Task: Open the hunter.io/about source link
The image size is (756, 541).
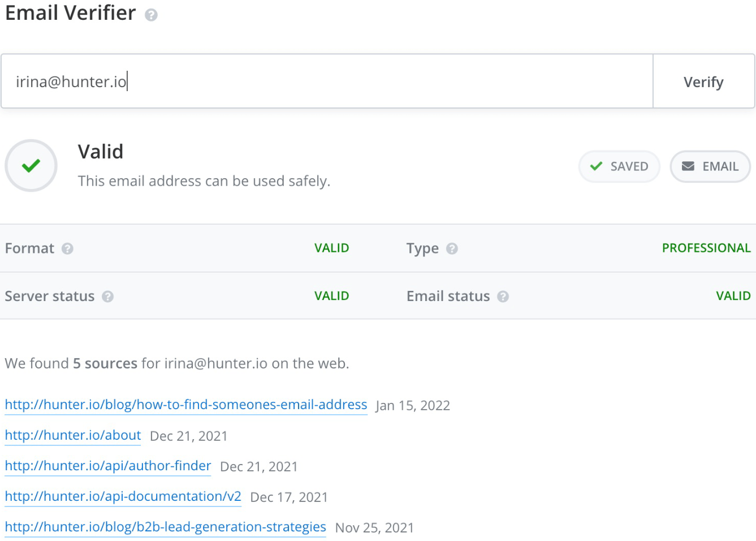Action: [73, 435]
